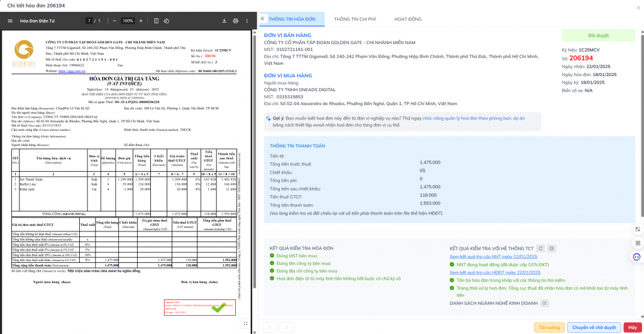Screen dimensions: 644x334
Task: Close the invoice detail dialog
Action: 638,8
